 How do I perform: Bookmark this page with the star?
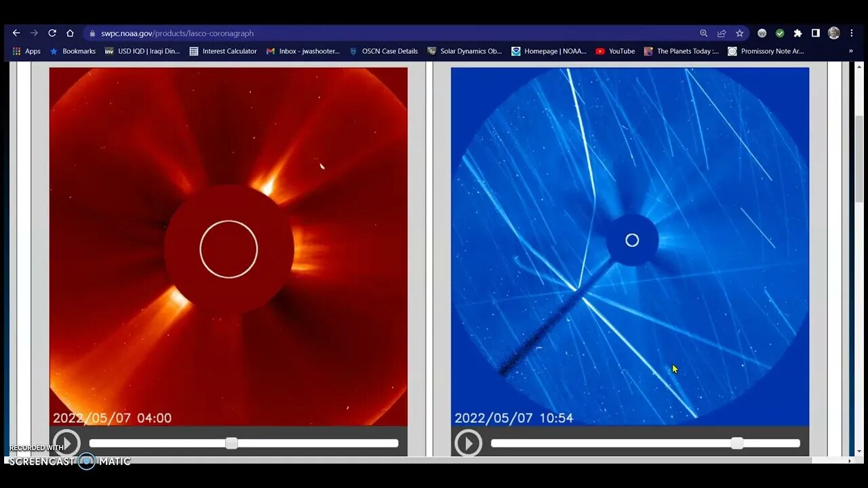click(740, 33)
